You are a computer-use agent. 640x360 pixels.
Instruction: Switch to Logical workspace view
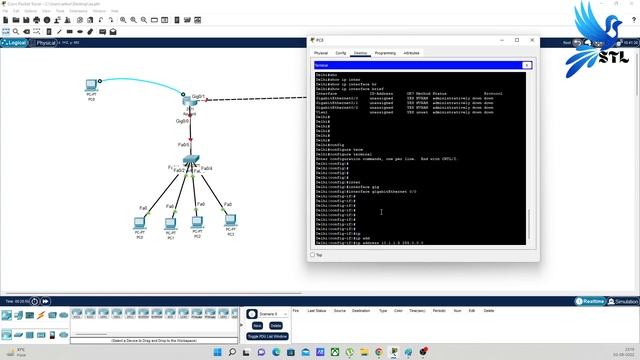point(14,42)
